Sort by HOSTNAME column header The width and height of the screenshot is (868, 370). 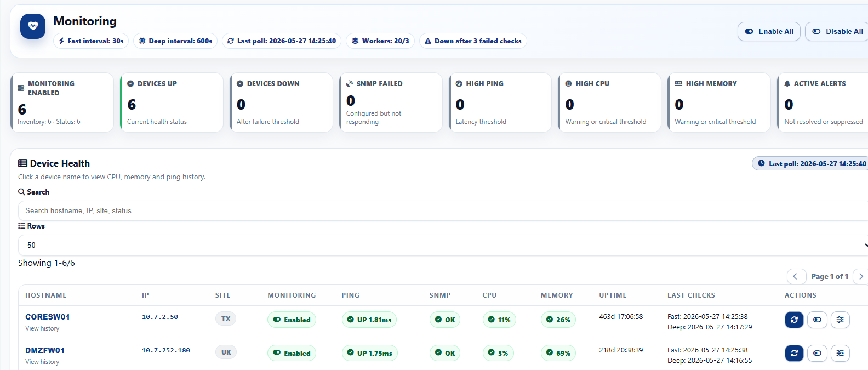46,295
